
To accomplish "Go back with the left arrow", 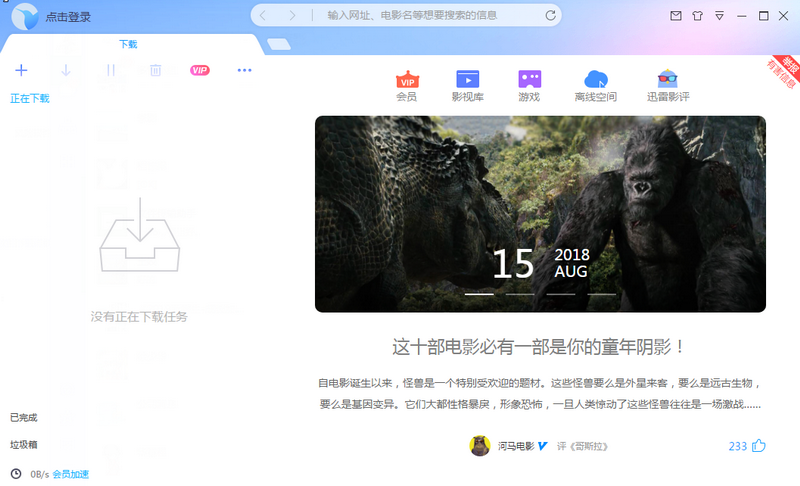I will click(263, 15).
